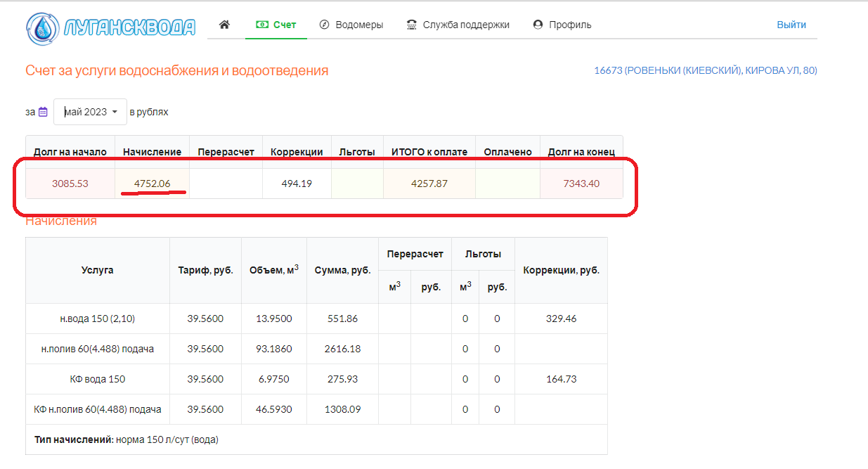Click the Перерасчет summary column header
This screenshot has height=469, width=868.
[226, 152]
